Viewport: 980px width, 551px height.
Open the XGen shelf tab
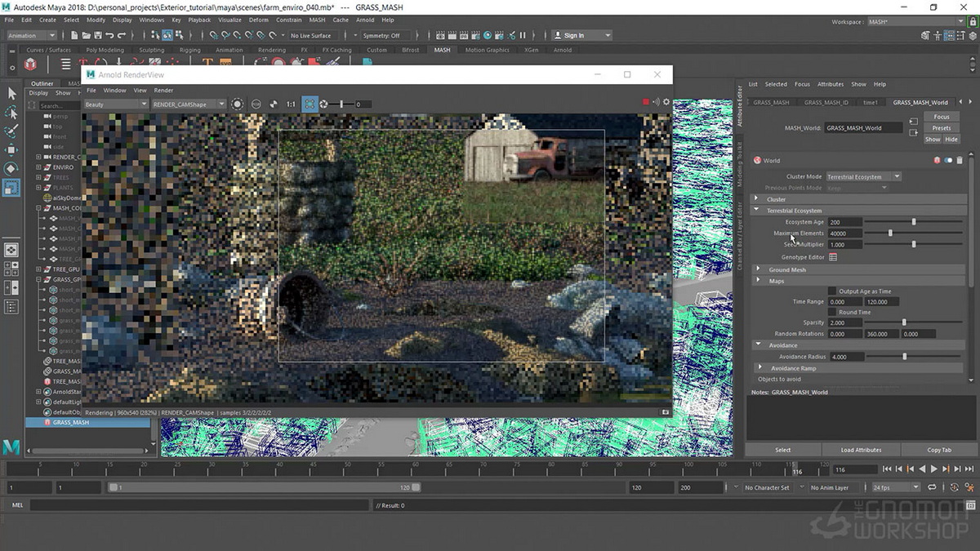tap(531, 50)
